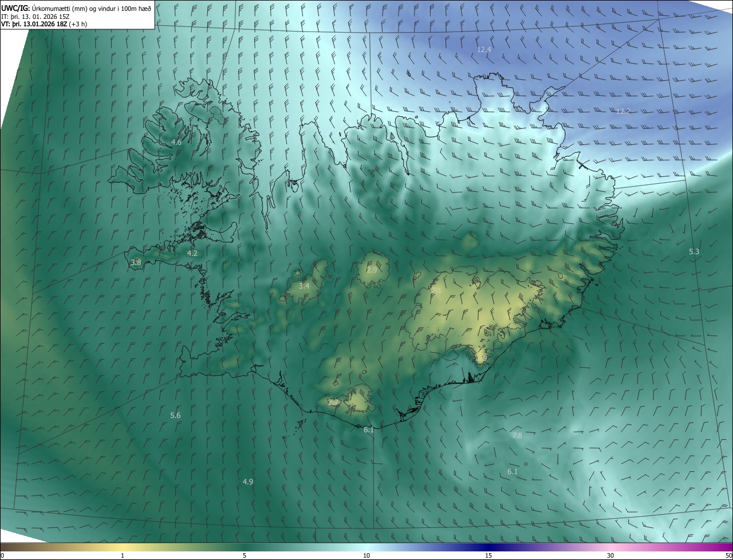733x560 pixels.
Task: Click the tick label 50 on the color scale
Action: click(x=728, y=556)
